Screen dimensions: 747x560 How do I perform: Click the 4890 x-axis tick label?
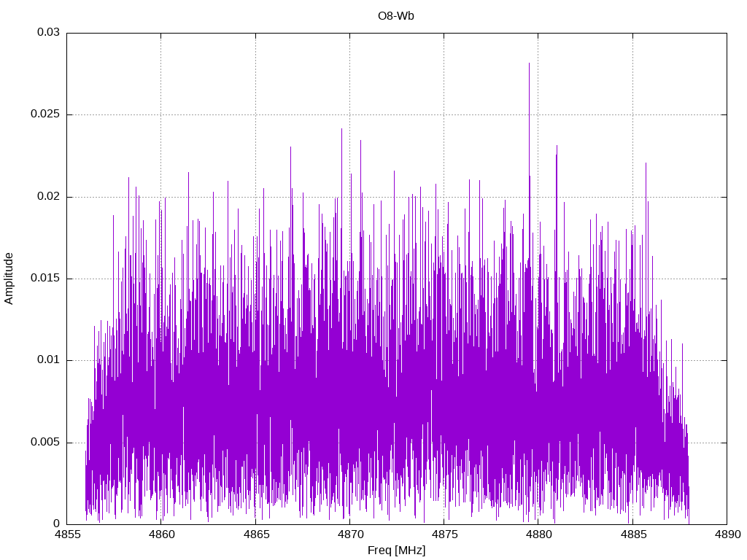pos(727,534)
